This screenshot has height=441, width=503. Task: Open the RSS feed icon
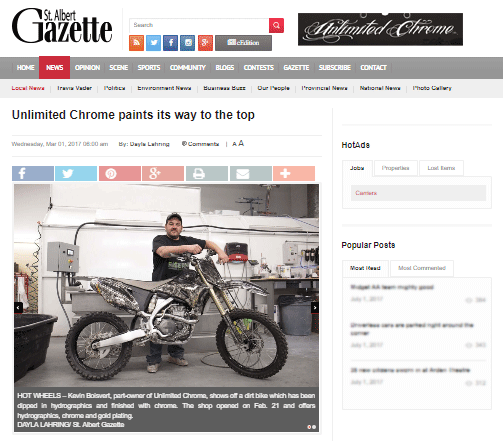tap(136, 43)
